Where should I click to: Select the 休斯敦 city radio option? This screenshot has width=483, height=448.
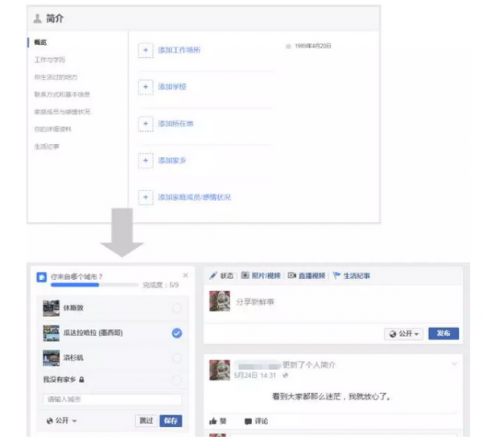coord(176,309)
